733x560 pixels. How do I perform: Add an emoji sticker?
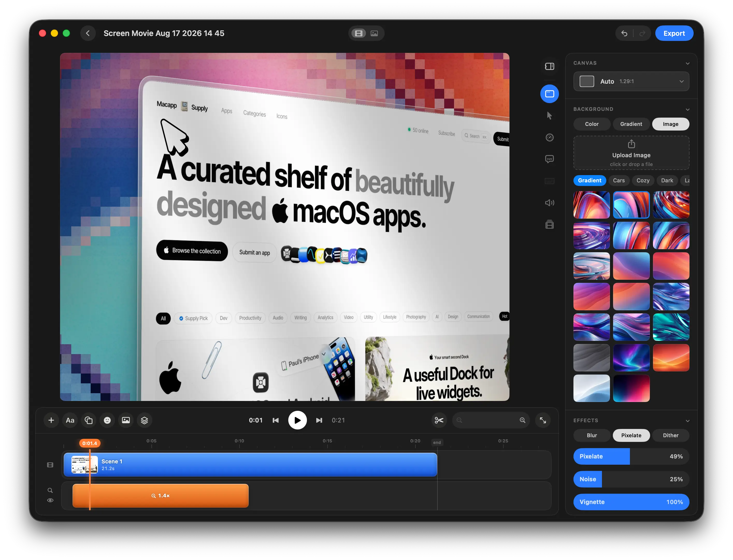[x=107, y=420]
